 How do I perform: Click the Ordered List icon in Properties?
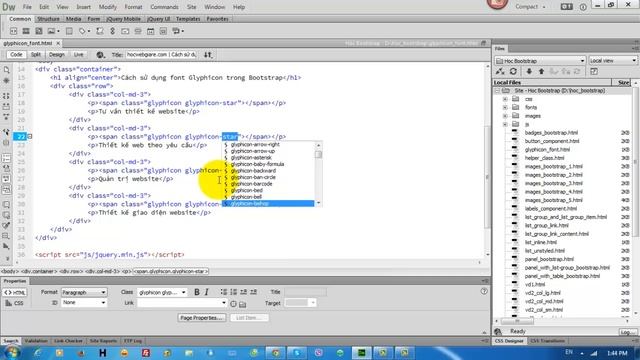233,292
